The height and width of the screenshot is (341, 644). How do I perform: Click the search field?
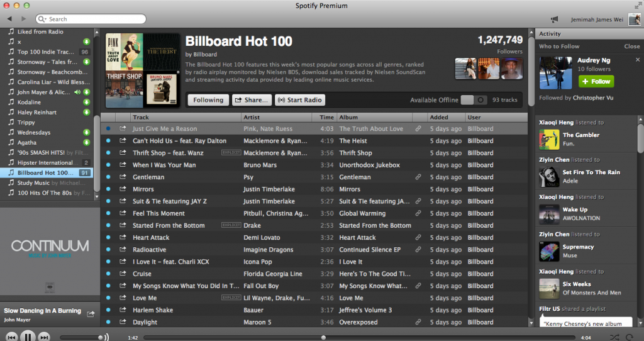91,19
